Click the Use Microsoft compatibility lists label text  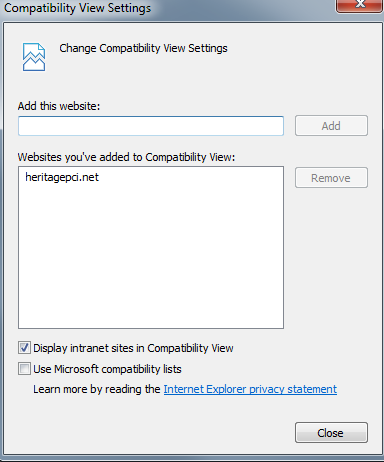pyautogui.click(x=107, y=369)
